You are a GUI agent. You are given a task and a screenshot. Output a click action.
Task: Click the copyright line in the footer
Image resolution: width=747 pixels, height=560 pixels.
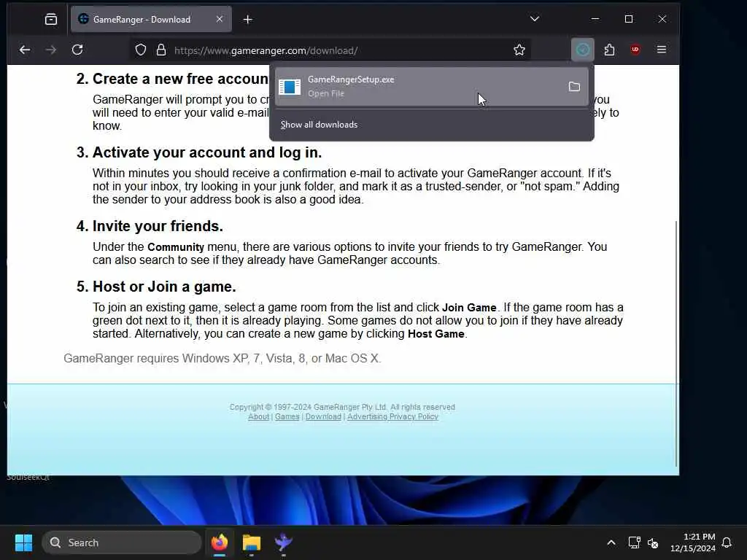coord(342,407)
